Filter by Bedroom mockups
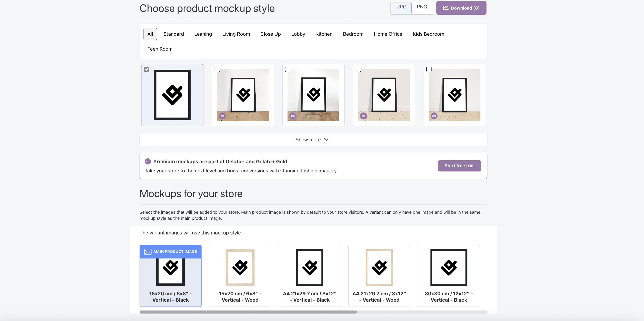 tap(353, 34)
